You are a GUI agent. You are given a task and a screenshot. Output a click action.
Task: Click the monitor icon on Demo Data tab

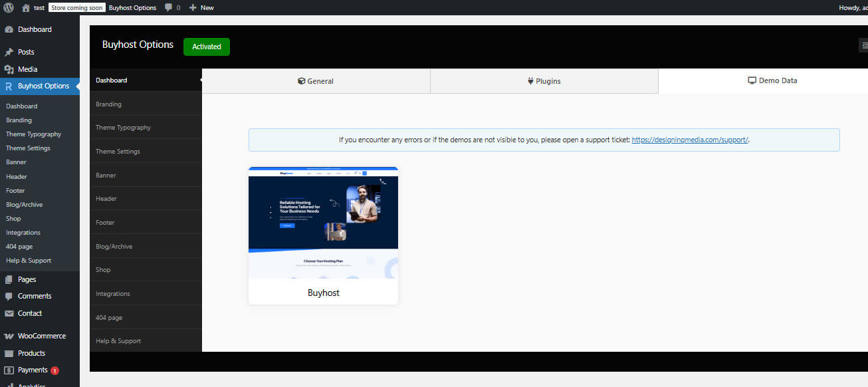752,80
